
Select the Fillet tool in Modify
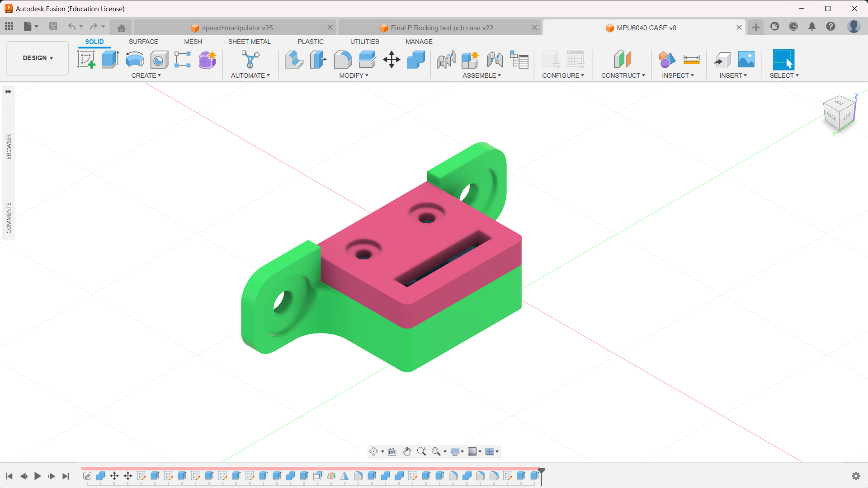point(343,60)
